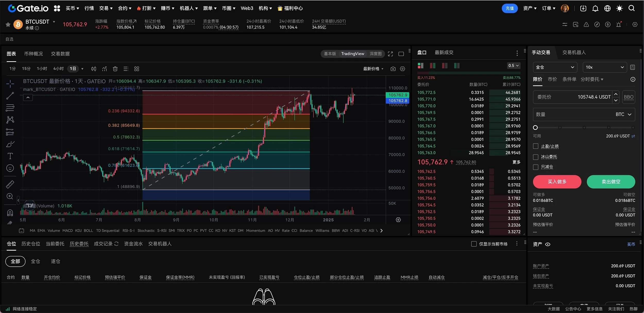Expand the 全仓 margin mode dropdown

[x=555, y=67]
